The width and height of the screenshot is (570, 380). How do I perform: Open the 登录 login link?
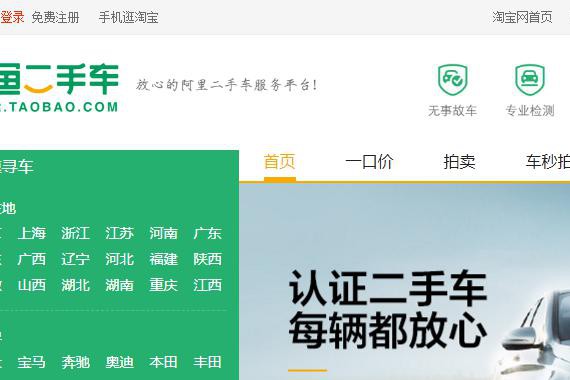pyautogui.click(x=12, y=17)
